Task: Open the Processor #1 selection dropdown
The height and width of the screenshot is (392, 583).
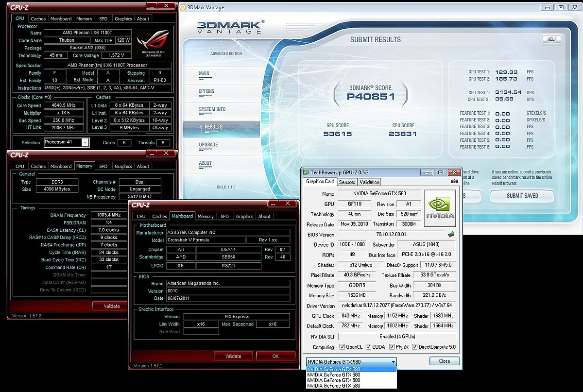Action: click(86, 142)
